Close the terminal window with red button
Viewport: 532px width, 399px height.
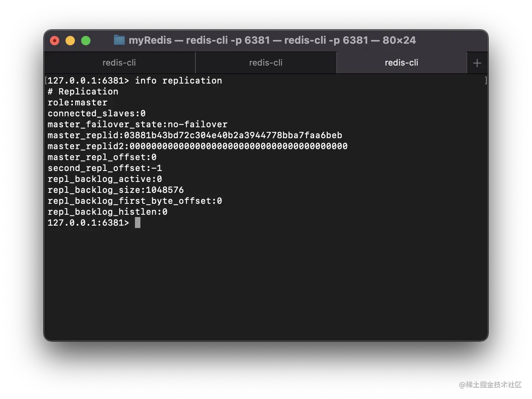coord(55,41)
